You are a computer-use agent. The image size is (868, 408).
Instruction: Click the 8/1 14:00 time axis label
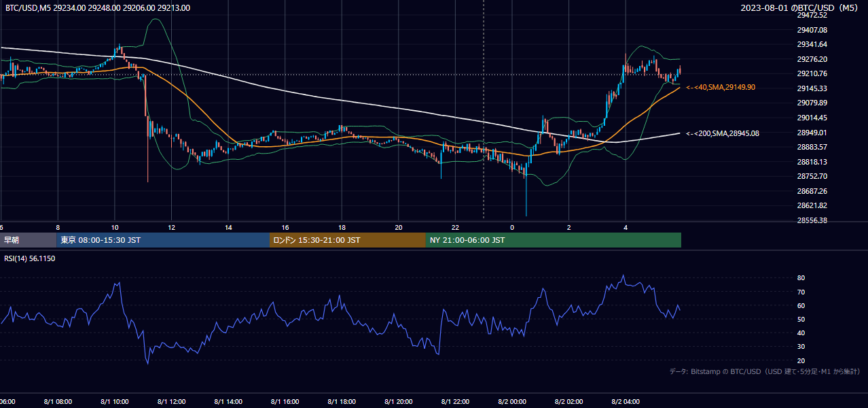228,402
